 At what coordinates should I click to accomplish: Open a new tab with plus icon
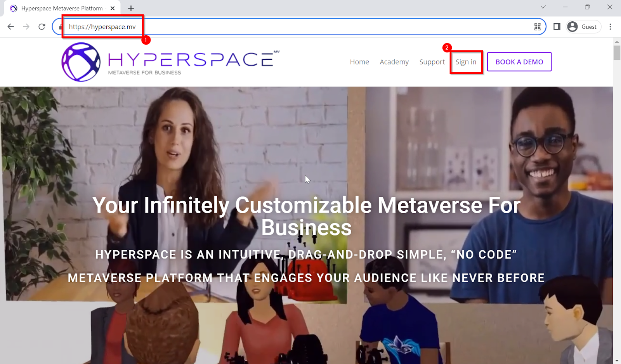point(131,8)
